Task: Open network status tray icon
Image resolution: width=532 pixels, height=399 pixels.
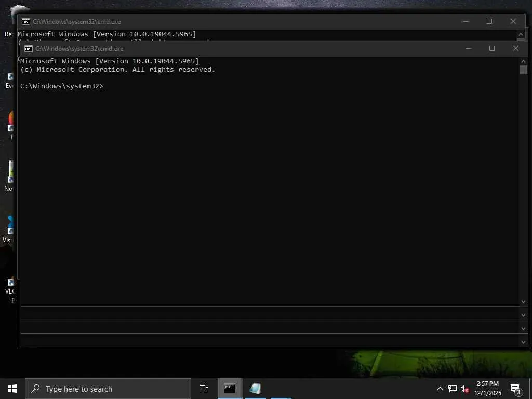Action: pyautogui.click(x=453, y=389)
